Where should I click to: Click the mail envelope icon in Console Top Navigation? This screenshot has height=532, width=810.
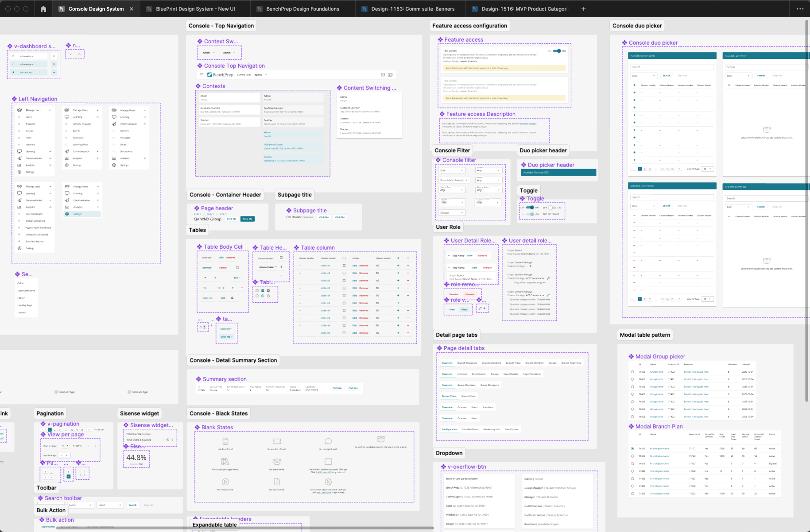383,75
